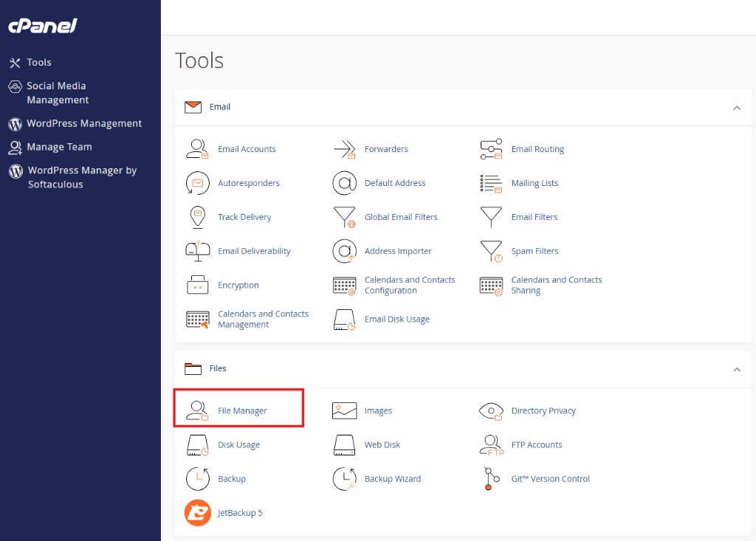
Task: Open WordPress Manager by Softaculous
Action: tap(82, 177)
